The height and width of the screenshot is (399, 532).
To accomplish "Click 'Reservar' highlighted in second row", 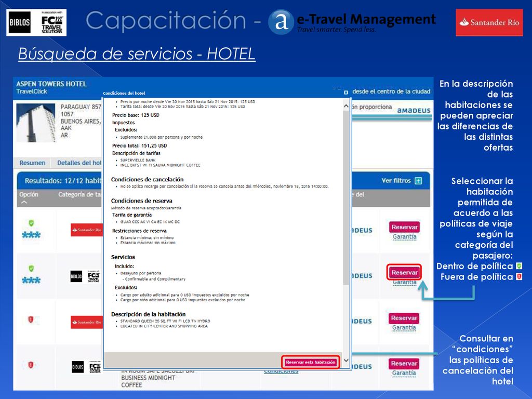I will [x=404, y=272].
